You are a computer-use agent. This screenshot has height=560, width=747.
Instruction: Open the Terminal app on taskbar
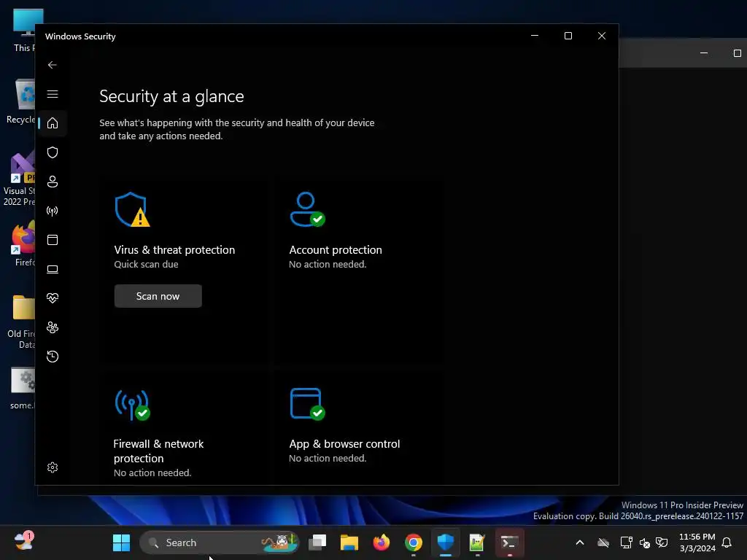pyautogui.click(x=509, y=542)
